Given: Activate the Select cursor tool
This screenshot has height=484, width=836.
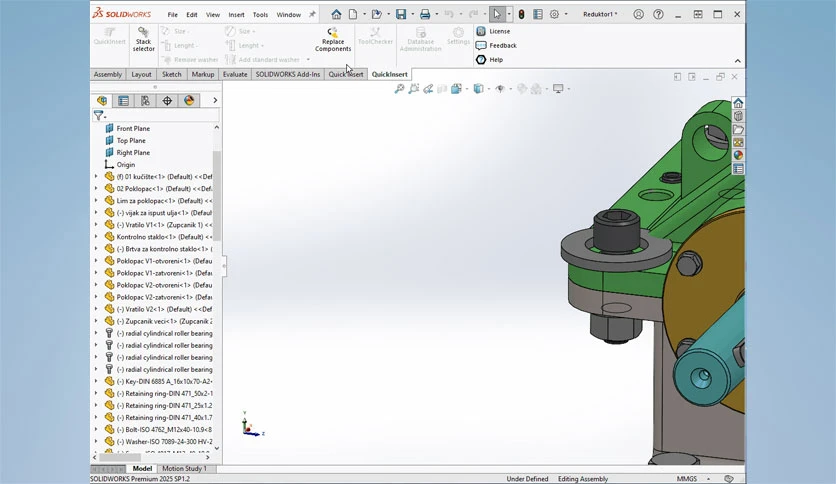Looking at the screenshot, I should (x=497, y=14).
